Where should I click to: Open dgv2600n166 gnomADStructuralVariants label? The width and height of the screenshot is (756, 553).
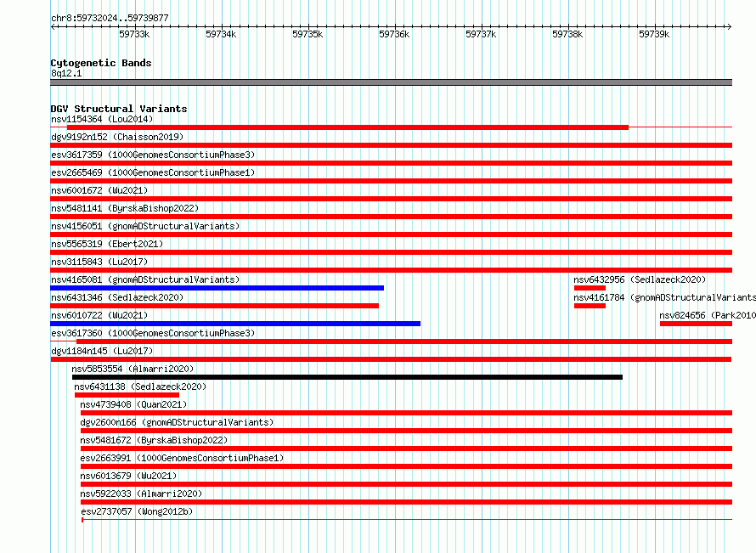click(x=177, y=422)
